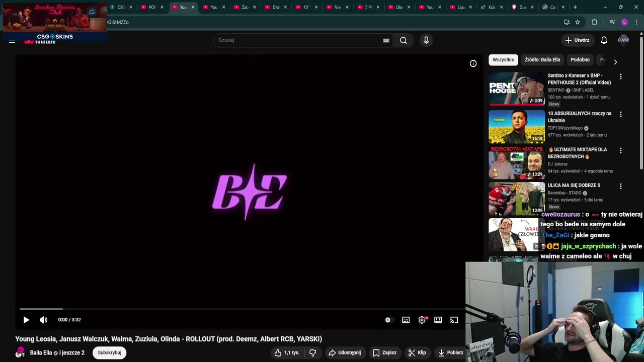Open 10 ABSURDALNYCH rzeczy na Ukrainie title
Screen dimensions: 644x362
(580, 117)
